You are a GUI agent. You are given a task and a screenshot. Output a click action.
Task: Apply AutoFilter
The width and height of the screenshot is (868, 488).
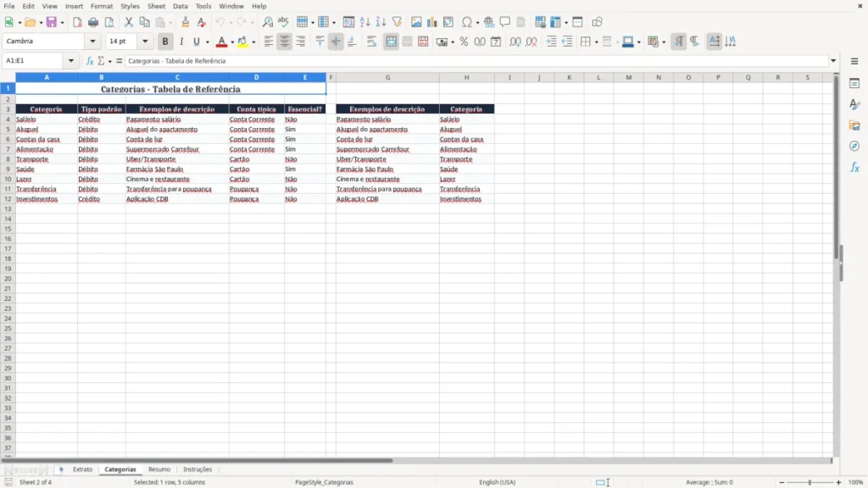click(397, 22)
